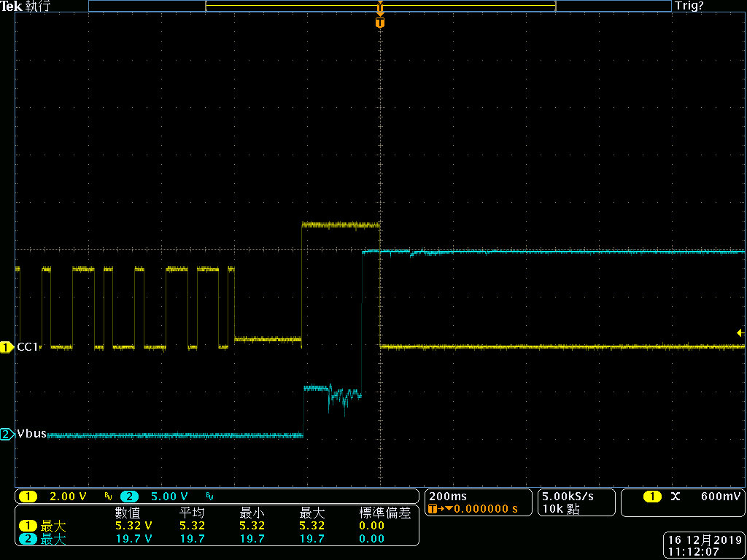
Task: Click the Tek logo in top-left corner
Action: click(x=11, y=6)
